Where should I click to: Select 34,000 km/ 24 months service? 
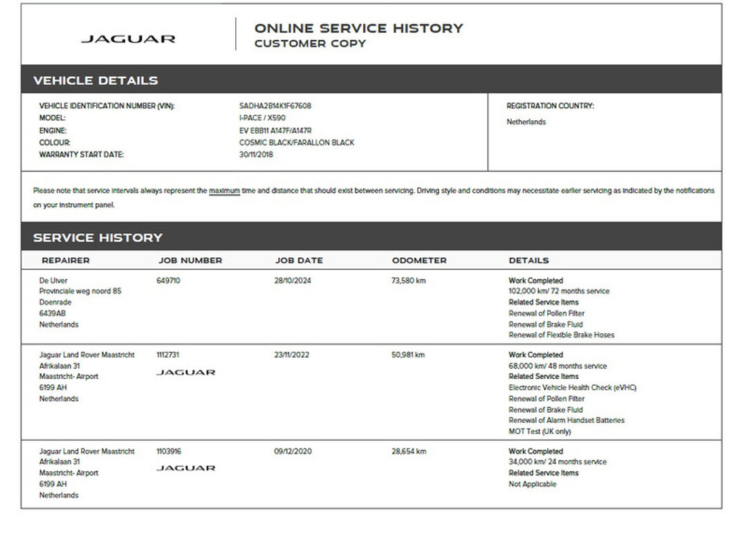(x=557, y=461)
